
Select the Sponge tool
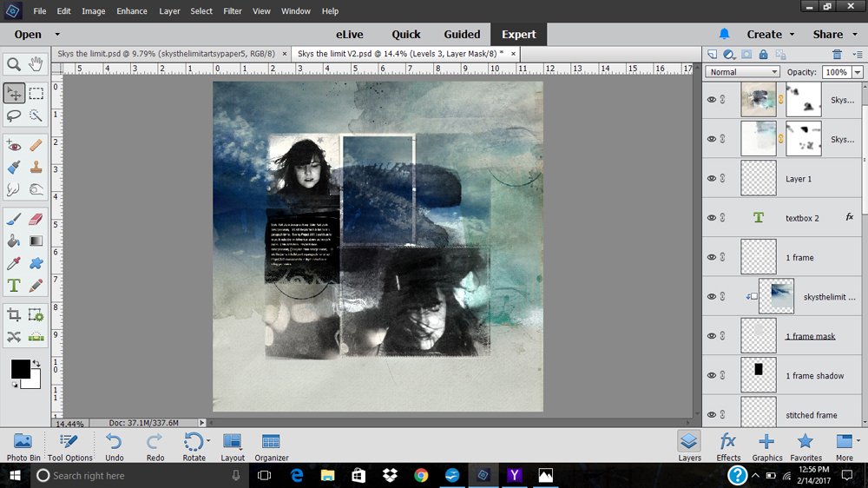36,189
